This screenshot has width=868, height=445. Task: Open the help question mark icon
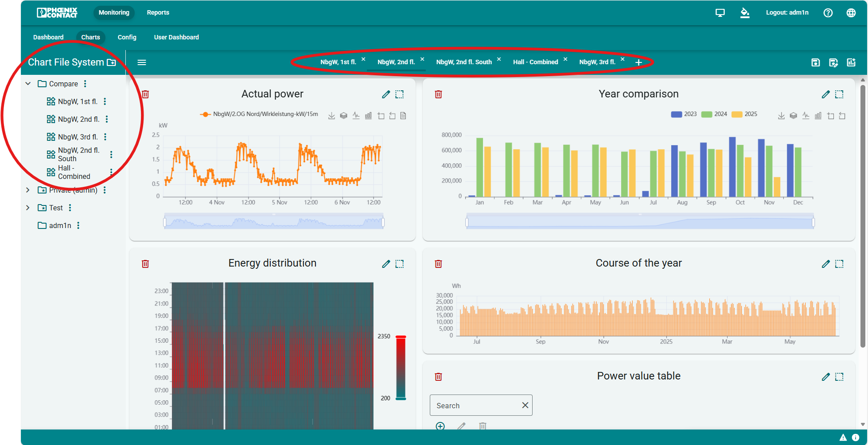(828, 13)
